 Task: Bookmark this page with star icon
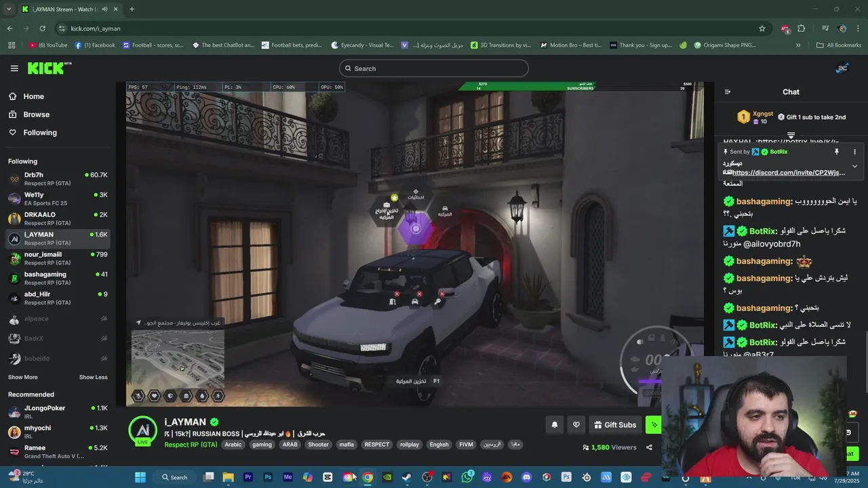(x=762, y=28)
